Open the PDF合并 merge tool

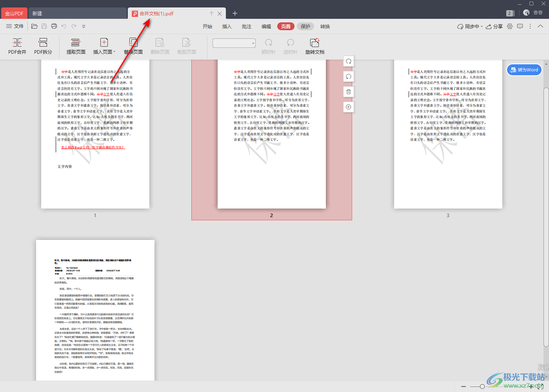17,46
